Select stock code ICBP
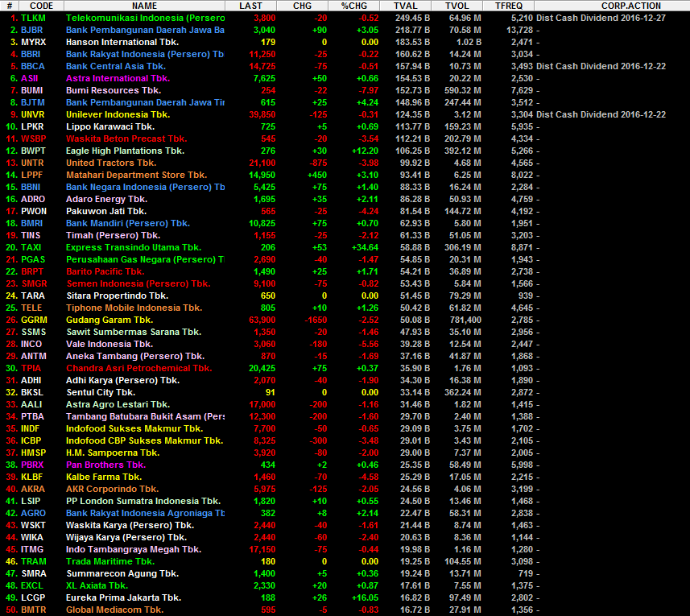690x616 pixels. 31,441
